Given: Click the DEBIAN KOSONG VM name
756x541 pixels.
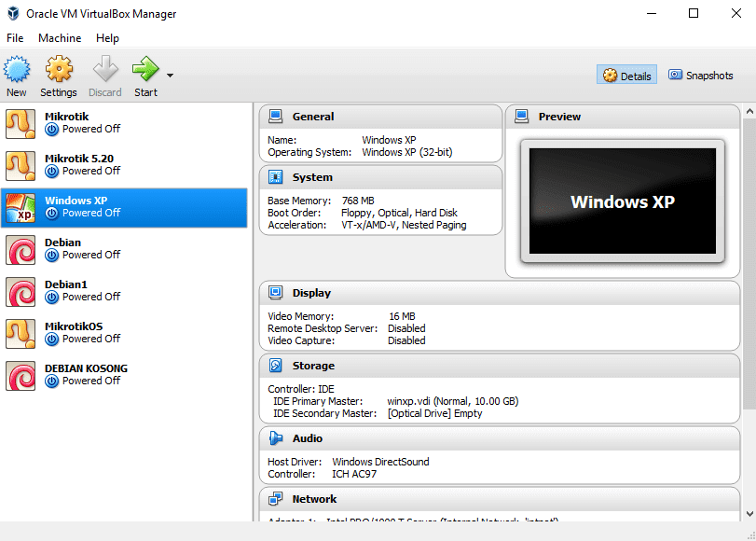Looking at the screenshot, I should (87, 368).
